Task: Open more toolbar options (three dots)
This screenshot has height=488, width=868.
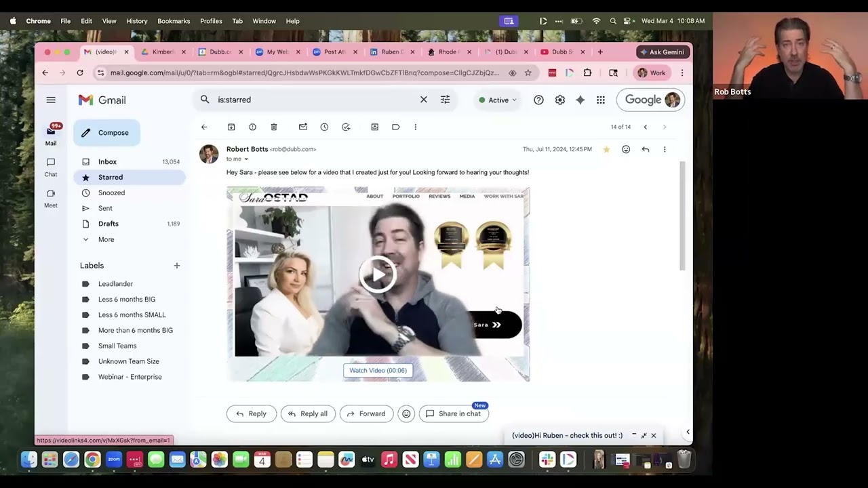Action: tap(416, 127)
